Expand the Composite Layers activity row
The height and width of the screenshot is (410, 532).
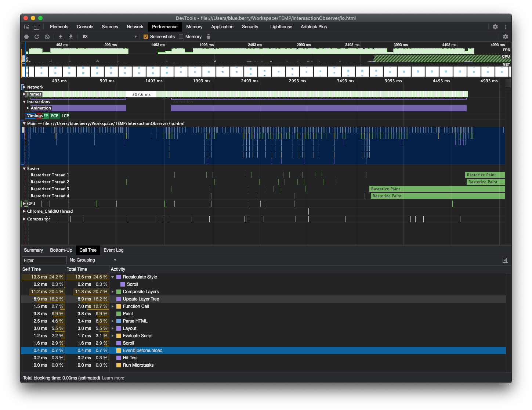tap(113, 292)
